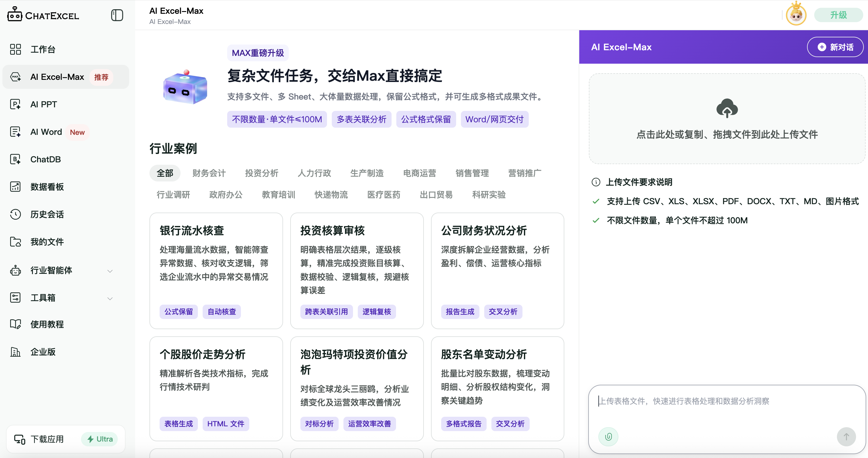Select the 教育培训 category tab

[x=278, y=194]
